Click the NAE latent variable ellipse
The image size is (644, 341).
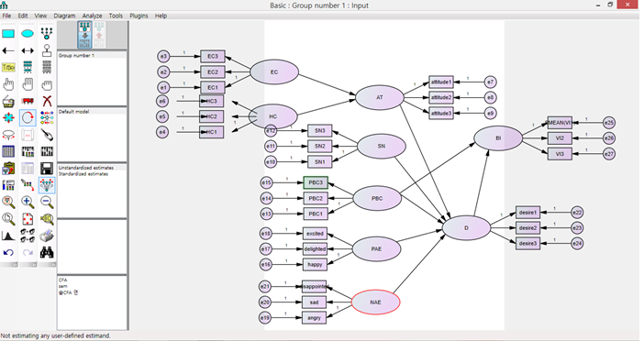click(x=375, y=302)
